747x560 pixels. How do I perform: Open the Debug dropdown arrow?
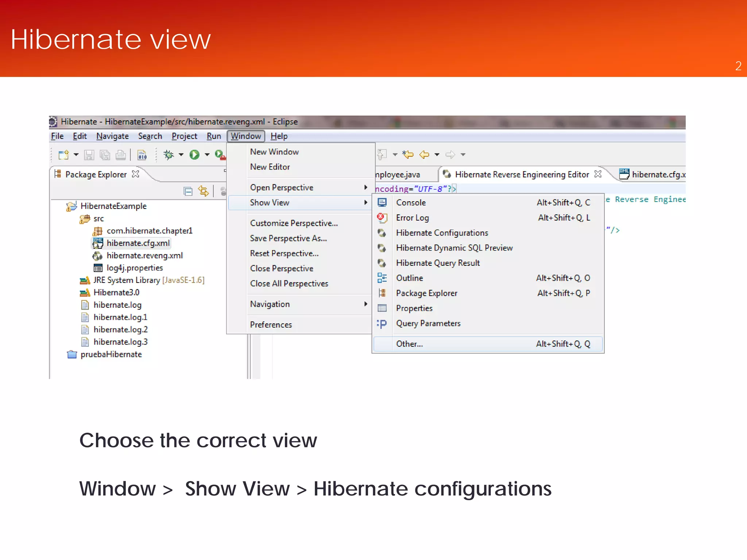click(181, 155)
